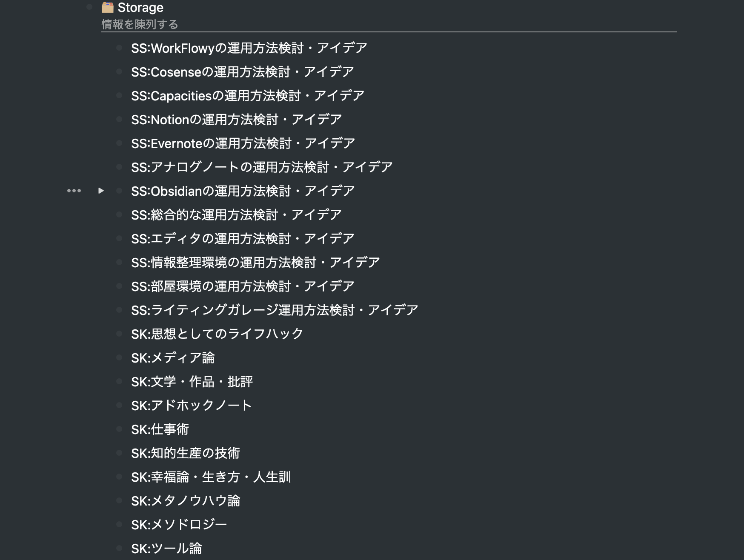The width and height of the screenshot is (744, 560).
Task: Select SK:思想としてのライフハック entry
Action: pyautogui.click(x=225, y=334)
